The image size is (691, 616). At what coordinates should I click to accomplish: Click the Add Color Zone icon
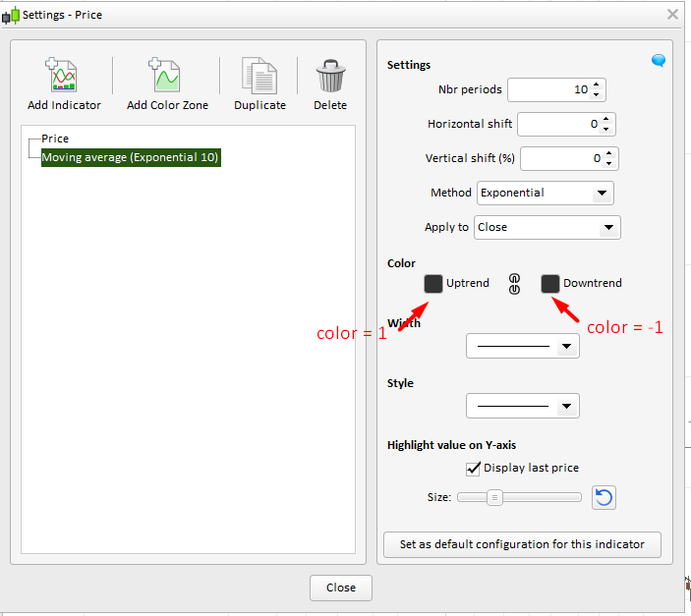164,75
